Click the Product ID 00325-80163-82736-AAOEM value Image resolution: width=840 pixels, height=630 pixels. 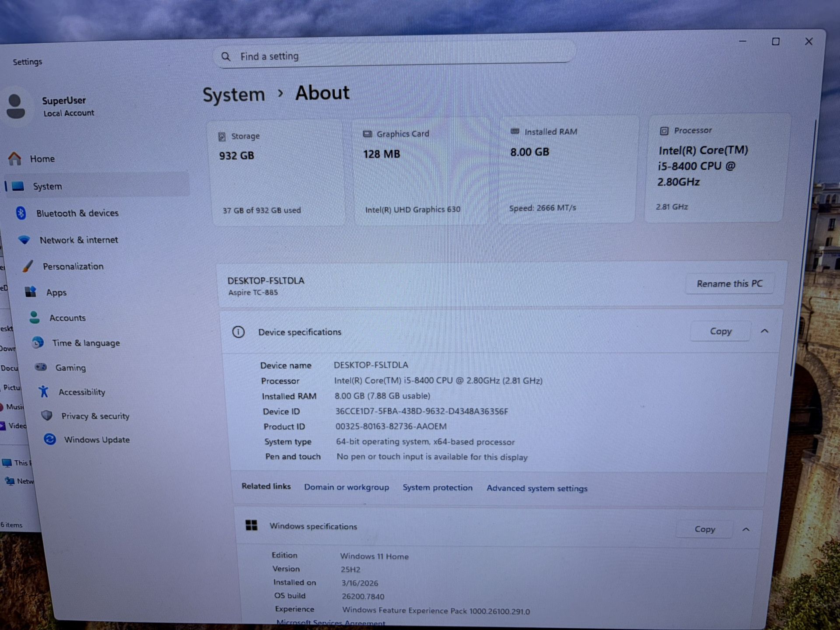(x=391, y=426)
